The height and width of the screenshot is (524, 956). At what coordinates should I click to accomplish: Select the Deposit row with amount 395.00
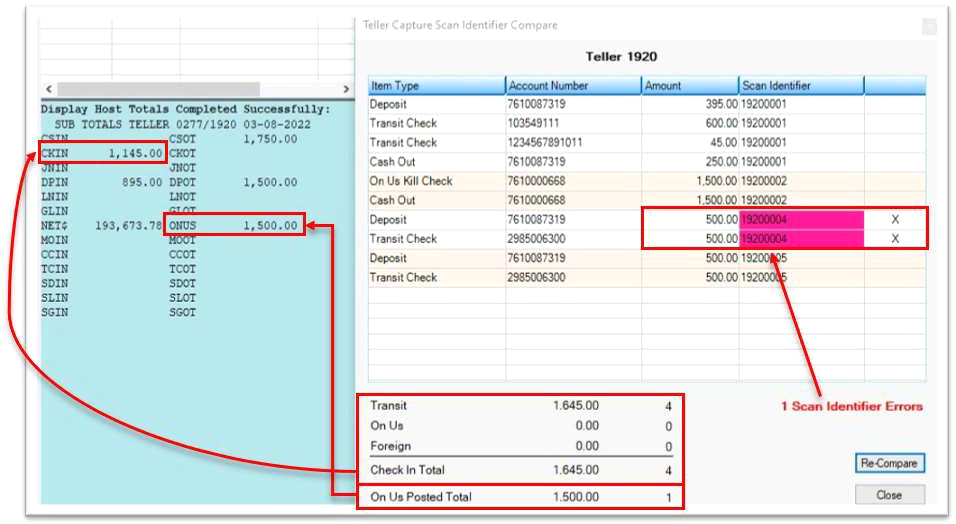(436, 104)
